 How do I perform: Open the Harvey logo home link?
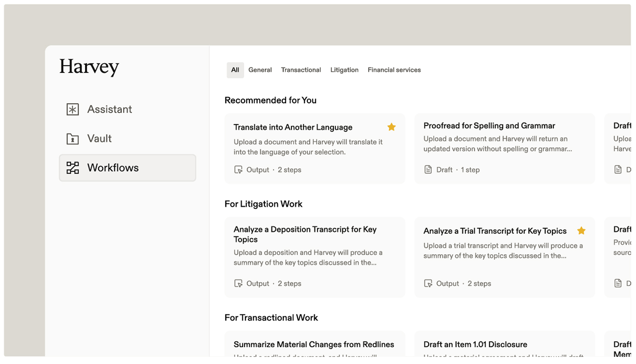click(89, 67)
